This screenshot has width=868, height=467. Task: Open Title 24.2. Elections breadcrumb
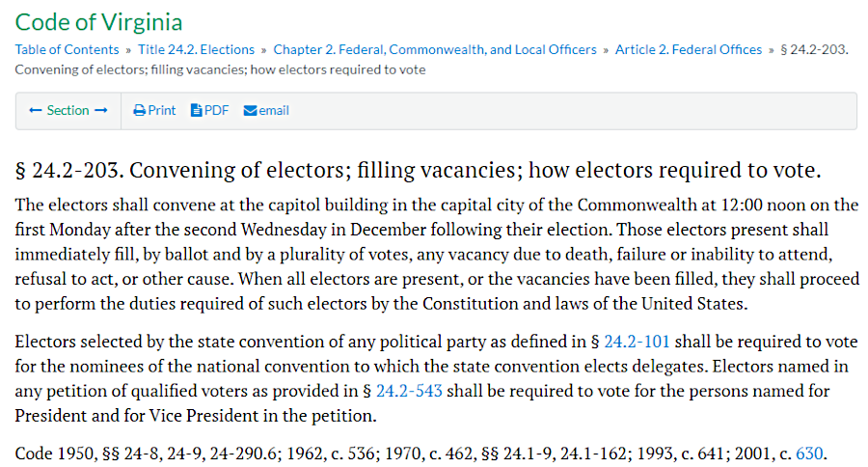click(x=196, y=49)
